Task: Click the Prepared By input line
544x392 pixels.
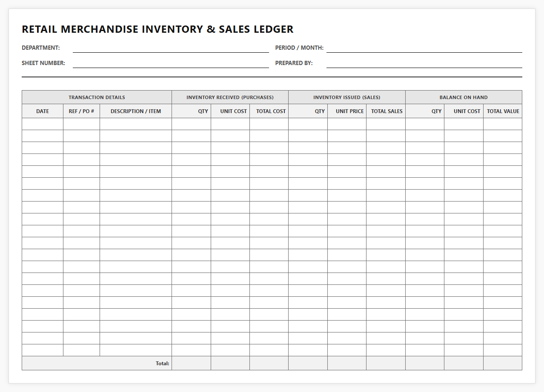Action: click(x=424, y=63)
